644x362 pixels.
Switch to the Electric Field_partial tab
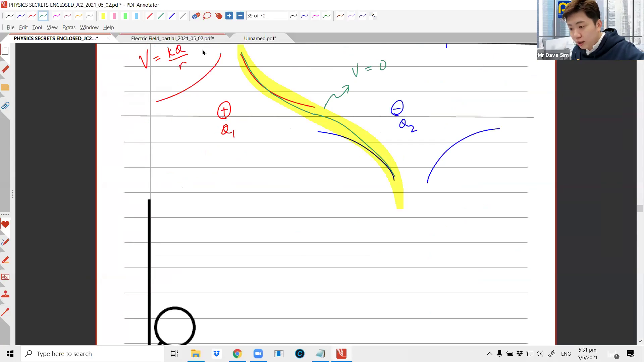coord(172,38)
